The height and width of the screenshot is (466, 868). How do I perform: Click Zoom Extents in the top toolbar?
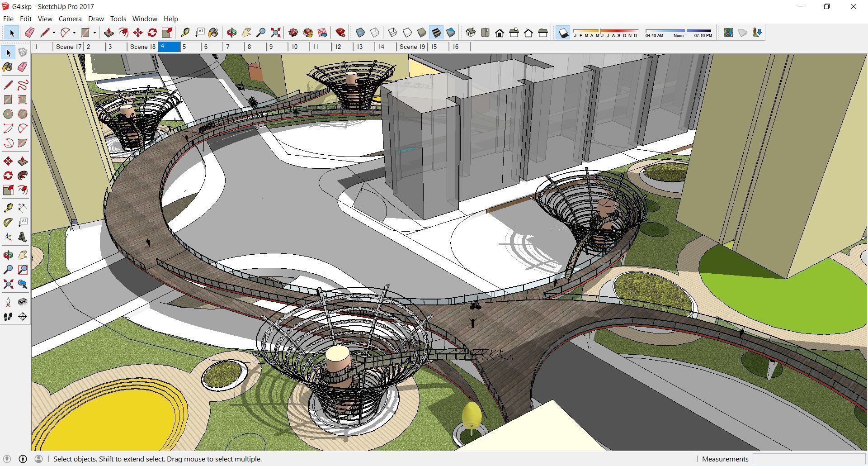(x=275, y=32)
